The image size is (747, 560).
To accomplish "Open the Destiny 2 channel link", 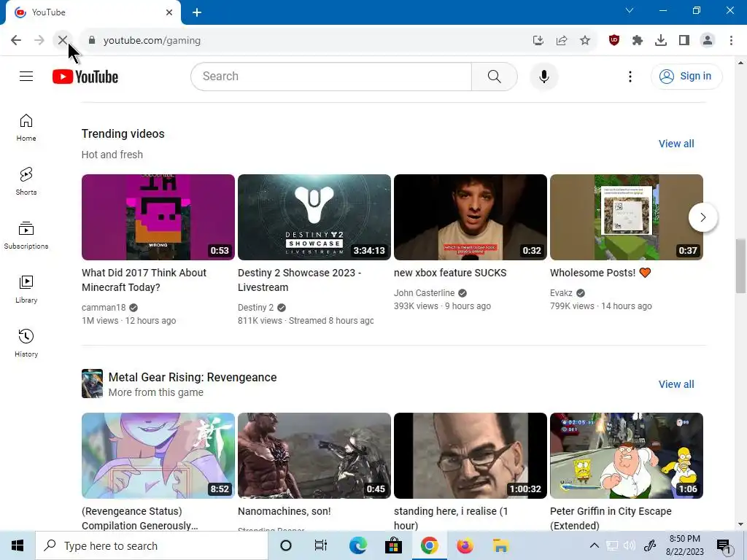I will [x=256, y=308].
